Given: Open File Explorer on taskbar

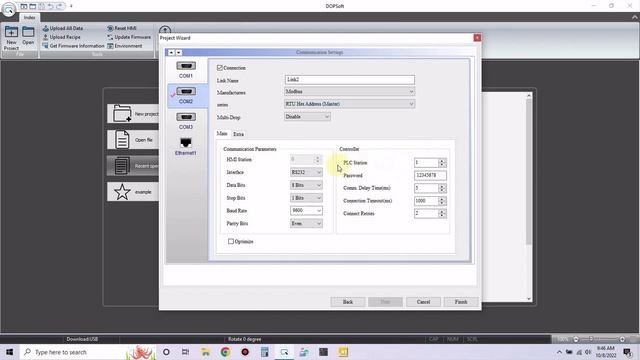Looking at the screenshot, I should pos(205,352).
